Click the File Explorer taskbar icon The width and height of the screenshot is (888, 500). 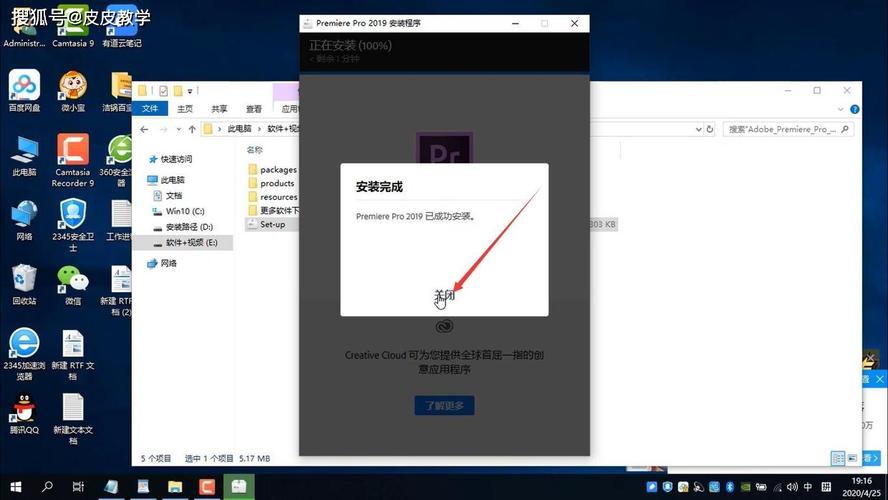(x=175, y=486)
